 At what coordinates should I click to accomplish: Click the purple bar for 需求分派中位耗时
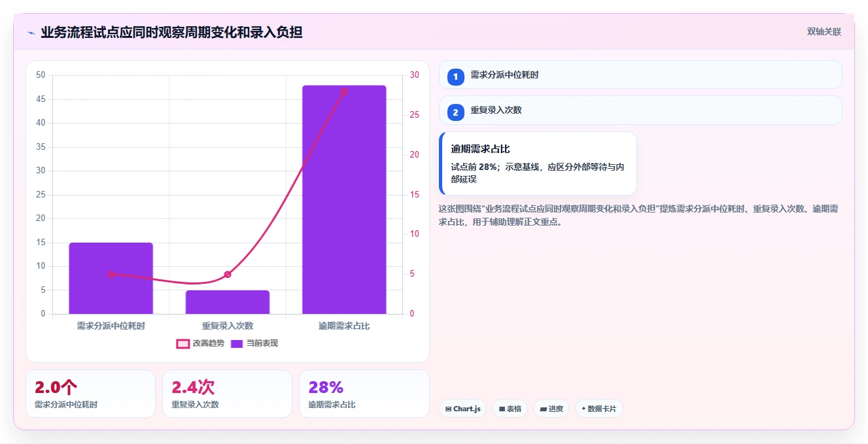click(x=111, y=278)
